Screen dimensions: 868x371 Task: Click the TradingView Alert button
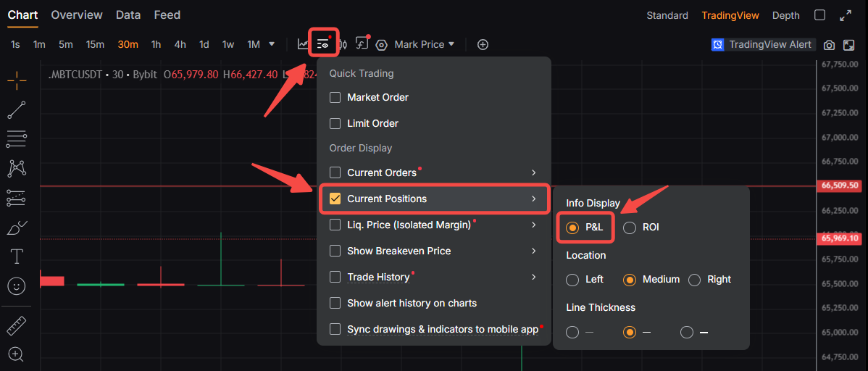click(x=764, y=44)
